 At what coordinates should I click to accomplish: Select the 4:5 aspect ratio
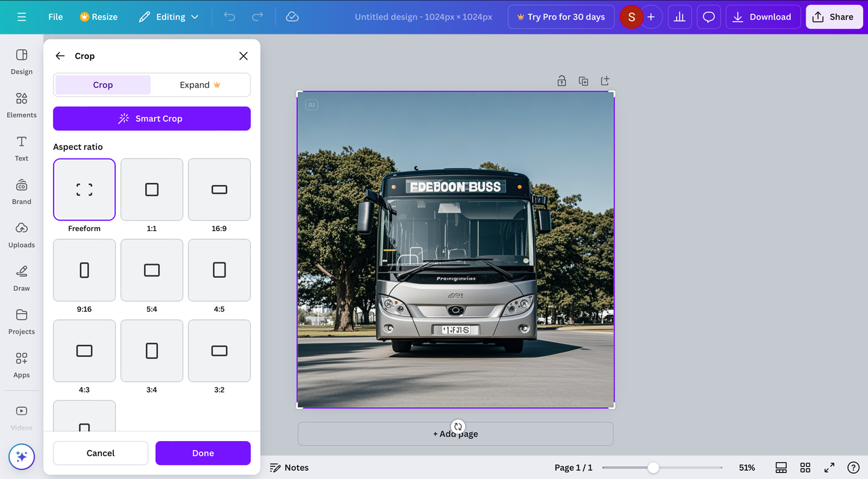point(219,270)
